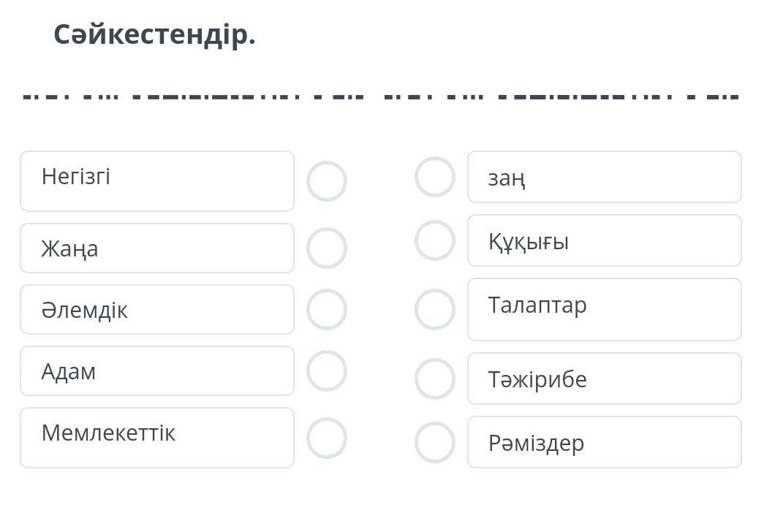Click the Мемлекеттік answer box

pyautogui.click(x=157, y=438)
